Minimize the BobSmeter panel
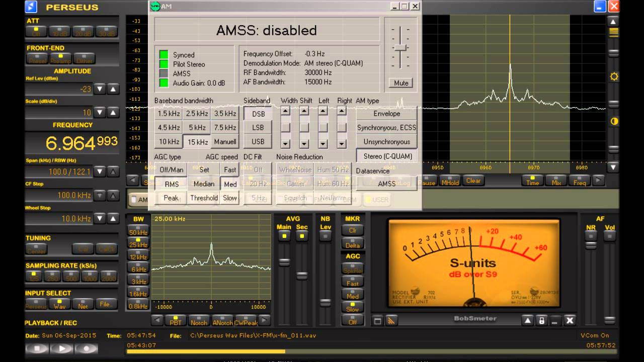644x362 pixels. (555, 321)
